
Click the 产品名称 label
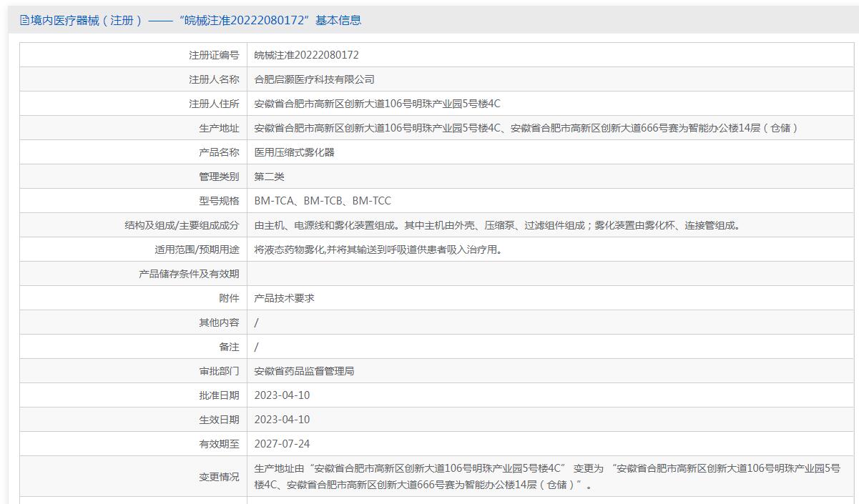(x=219, y=152)
